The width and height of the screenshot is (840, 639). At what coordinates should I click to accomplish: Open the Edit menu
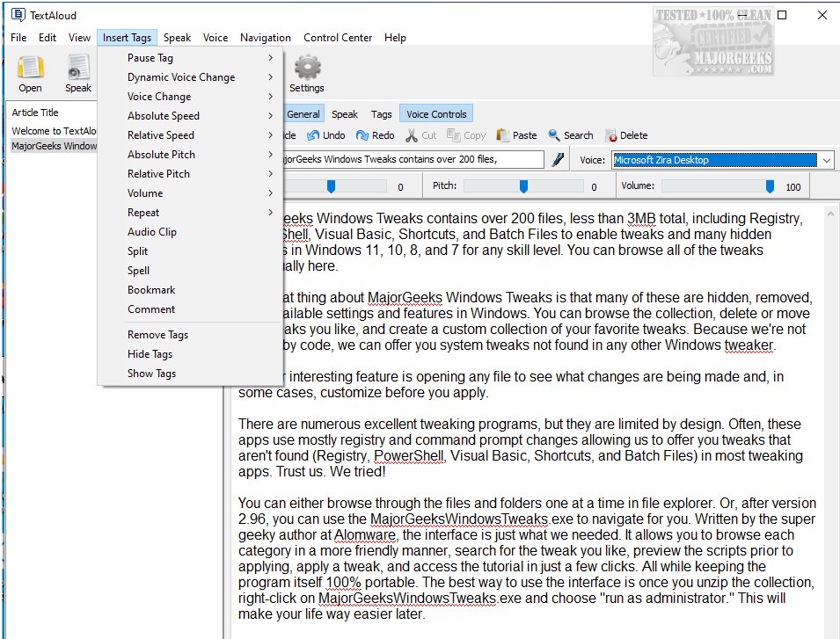47,38
